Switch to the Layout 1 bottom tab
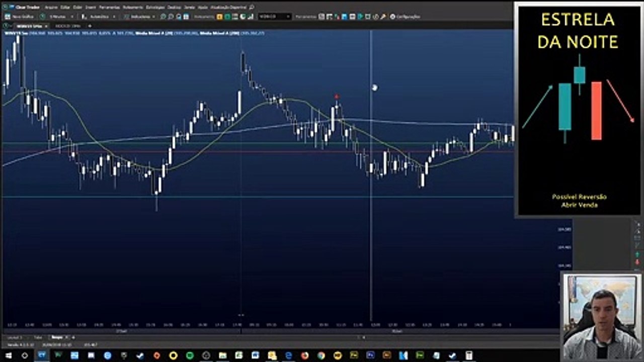Screen dimensions: 644x362 tap(15, 337)
